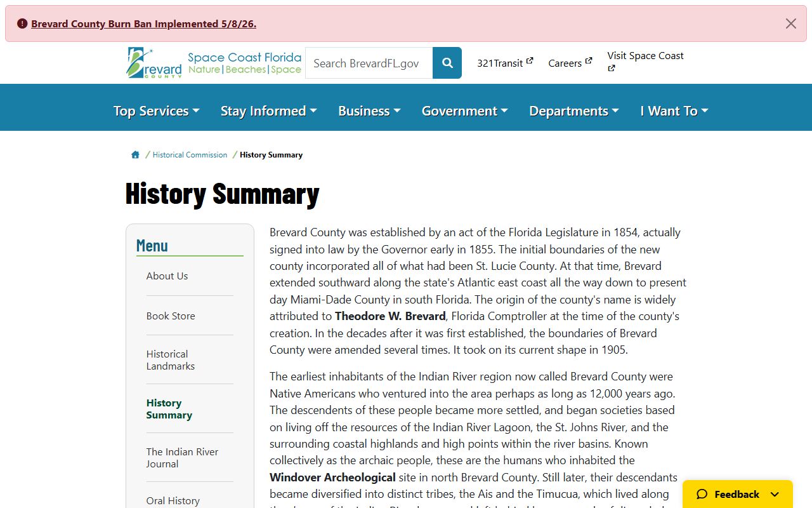
Task: Visit the 321Transit external link
Action: click(x=505, y=63)
